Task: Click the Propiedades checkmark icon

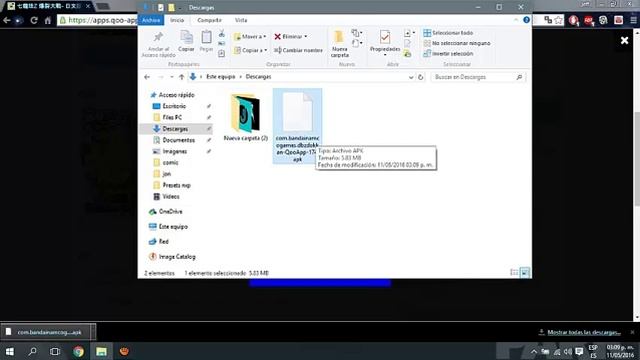Action: (384, 37)
